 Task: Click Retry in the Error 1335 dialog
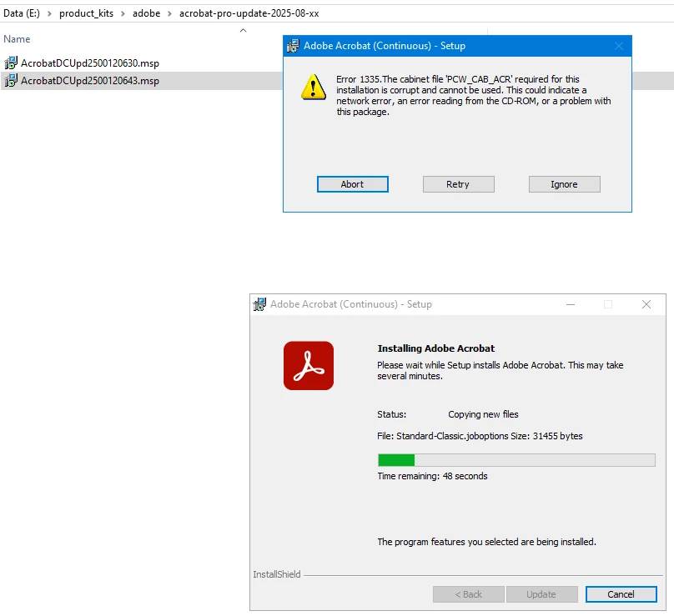click(x=458, y=184)
